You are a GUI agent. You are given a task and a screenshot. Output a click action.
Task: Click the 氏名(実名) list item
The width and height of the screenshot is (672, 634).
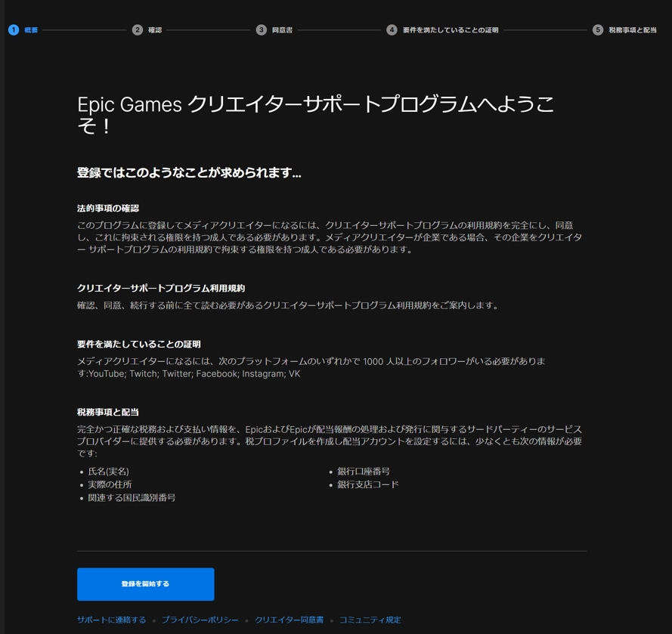point(108,472)
